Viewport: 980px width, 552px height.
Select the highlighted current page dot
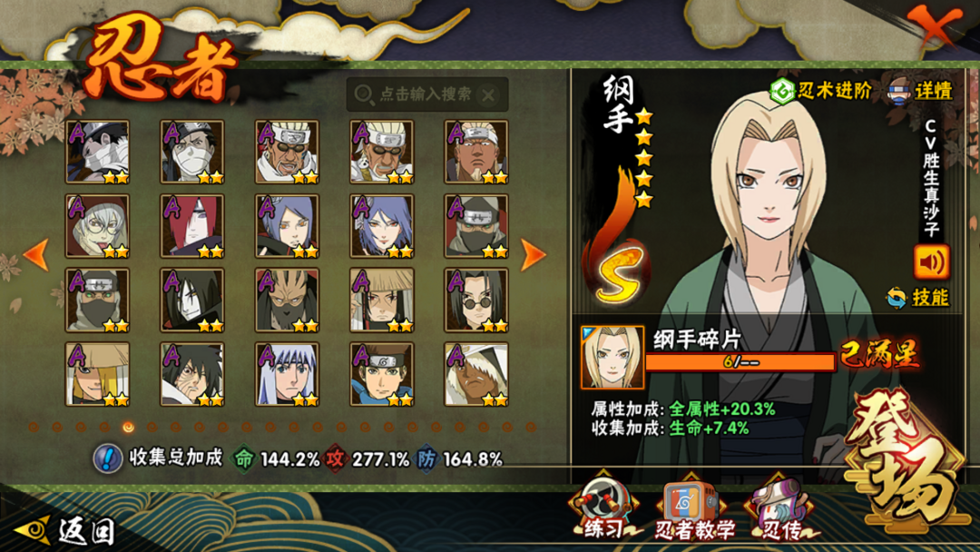pos(128,427)
